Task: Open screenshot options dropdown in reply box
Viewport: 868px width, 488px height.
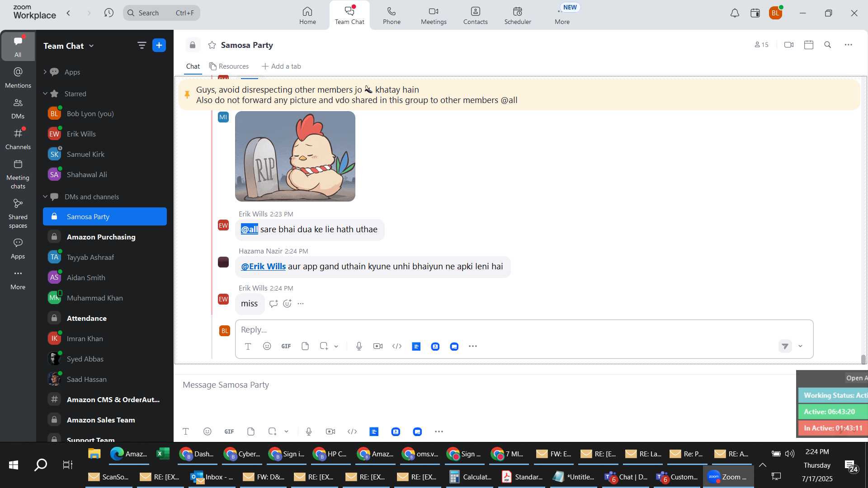Action: coord(336,347)
